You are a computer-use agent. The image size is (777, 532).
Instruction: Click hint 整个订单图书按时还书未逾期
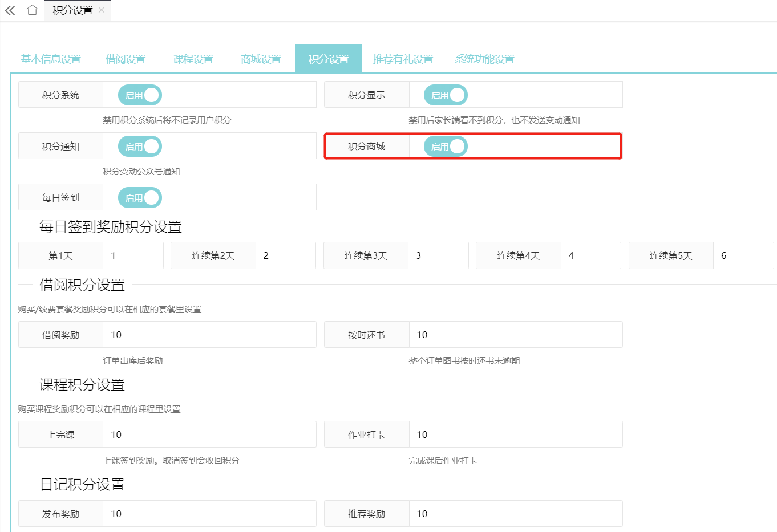(x=464, y=361)
